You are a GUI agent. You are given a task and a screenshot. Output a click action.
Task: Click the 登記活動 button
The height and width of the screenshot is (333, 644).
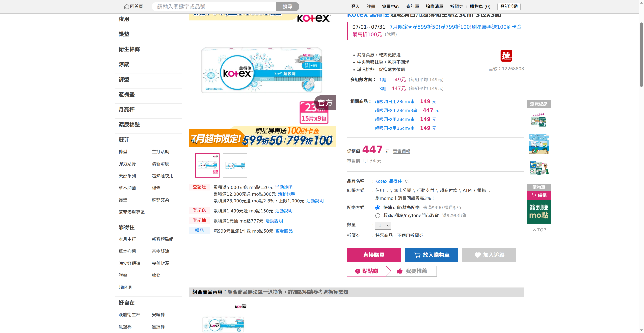pos(509,7)
